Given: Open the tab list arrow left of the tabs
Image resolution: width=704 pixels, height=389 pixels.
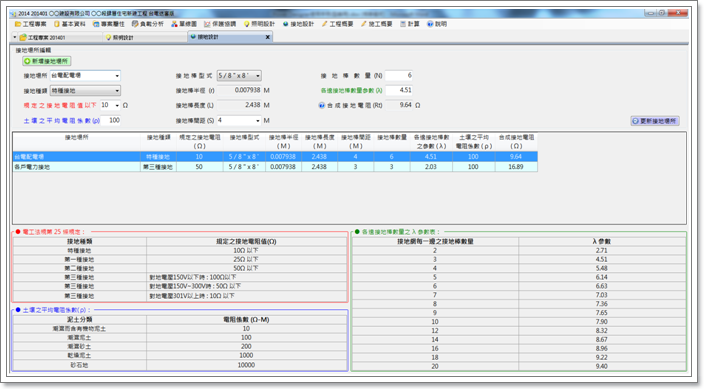Looking at the screenshot, I should pyautogui.click(x=14, y=37).
